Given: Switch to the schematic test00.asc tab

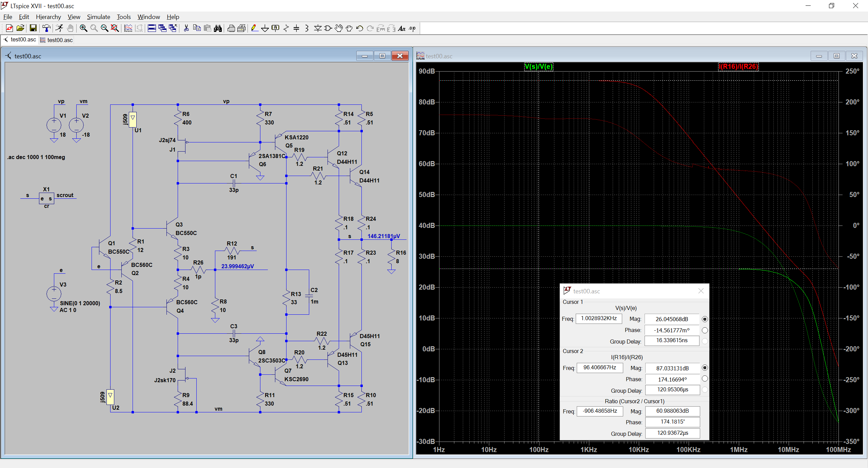Looking at the screenshot, I should tap(20, 40).
